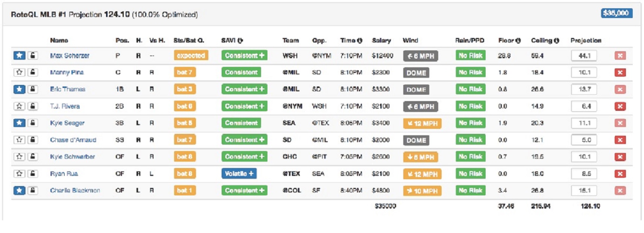
Task: Click lock icon for Ryan Rua
Action: (x=33, y=174)
